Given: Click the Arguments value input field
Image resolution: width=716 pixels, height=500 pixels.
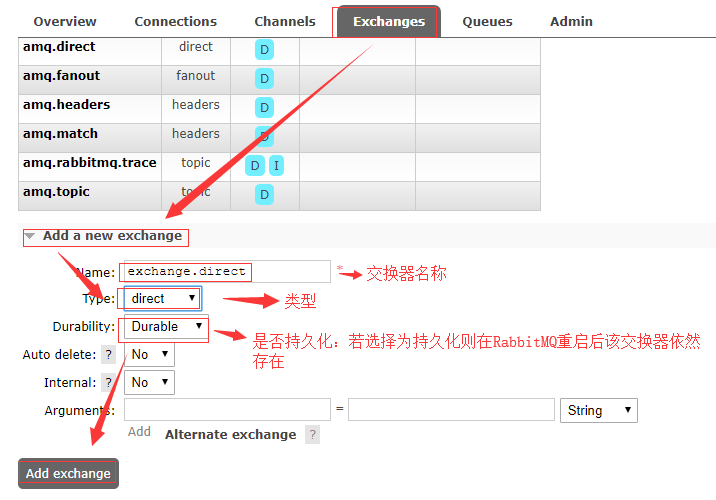Looking at the screenshot, I should (x=451, y=410).
